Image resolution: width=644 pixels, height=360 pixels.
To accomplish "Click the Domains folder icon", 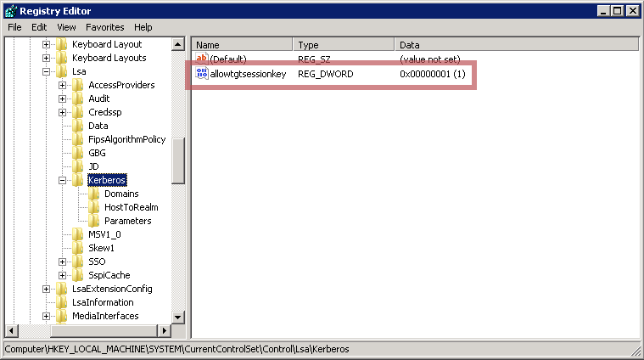I will pyautogui.click(x=93, y=193).
